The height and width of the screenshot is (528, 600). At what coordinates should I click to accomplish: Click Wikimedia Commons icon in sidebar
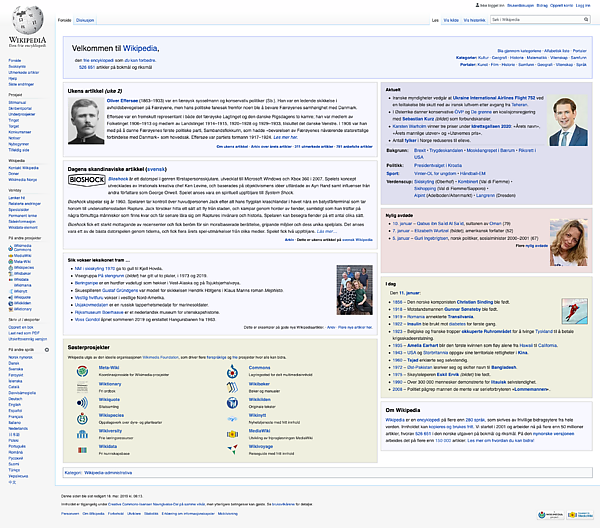point(10,248)
